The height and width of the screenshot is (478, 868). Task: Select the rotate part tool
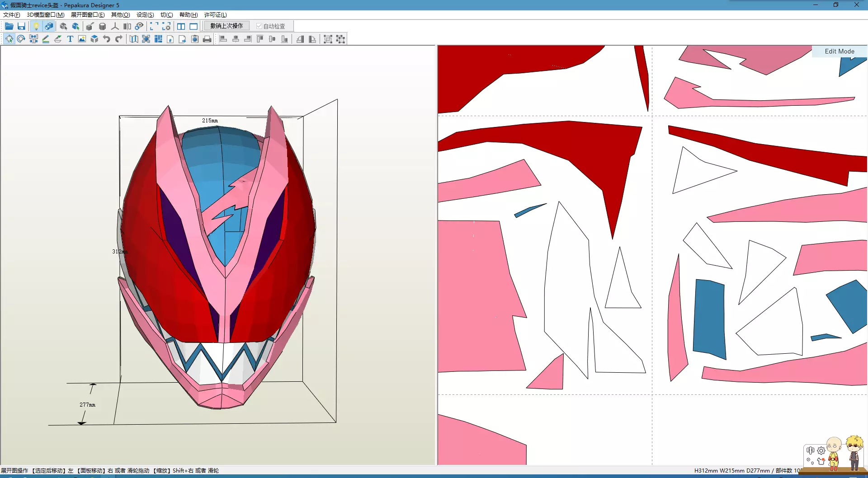click(21, 39)
